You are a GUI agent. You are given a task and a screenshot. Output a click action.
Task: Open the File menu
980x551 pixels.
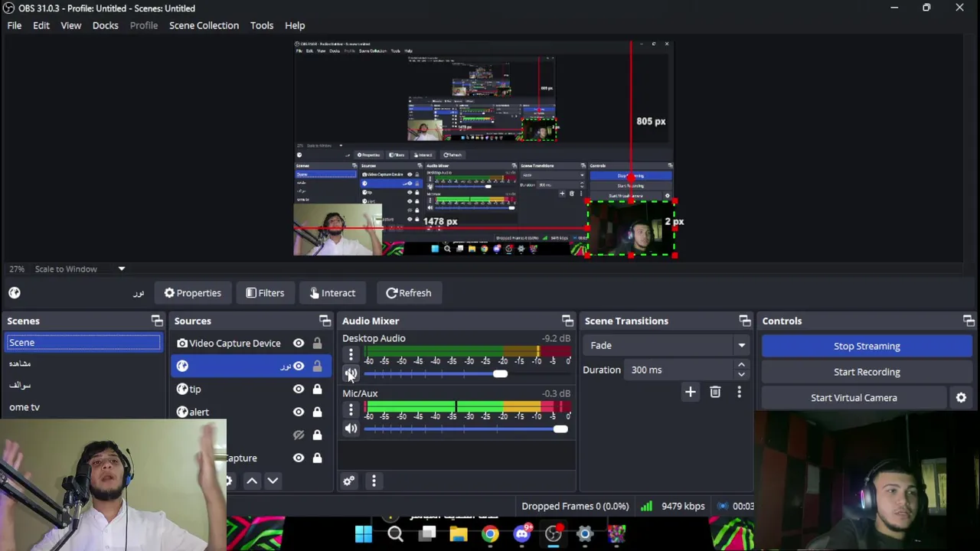[15, 25]
